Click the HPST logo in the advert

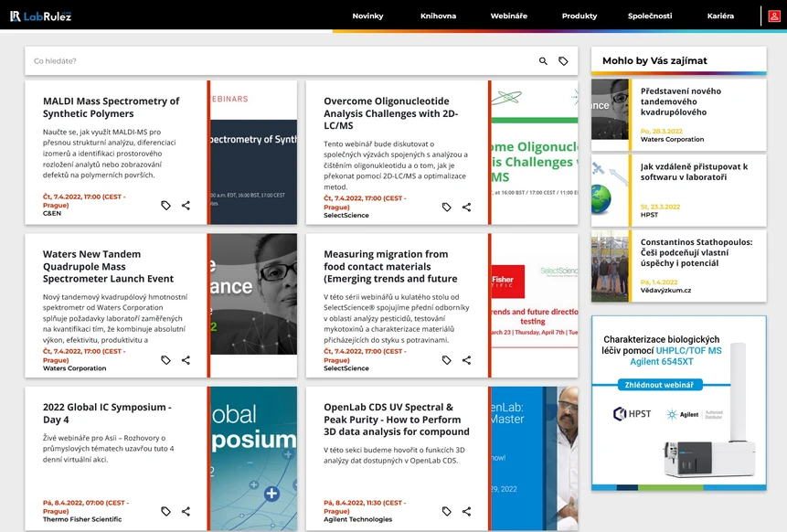[x=632, y=414]
